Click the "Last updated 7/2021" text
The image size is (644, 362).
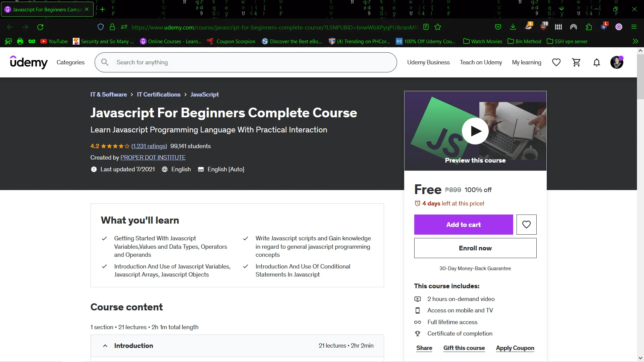pyautogui.click(x=128, y=169)
